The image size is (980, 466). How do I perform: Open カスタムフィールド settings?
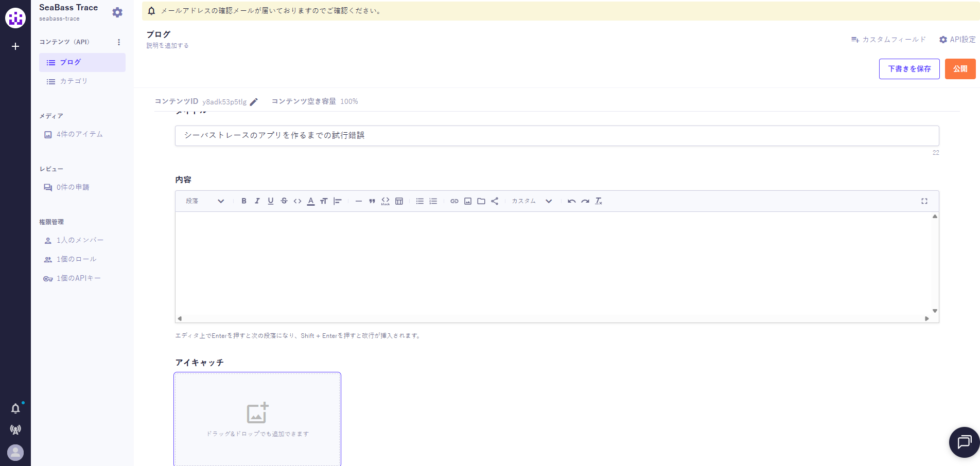pyautogui.click(x=889, y=40)
